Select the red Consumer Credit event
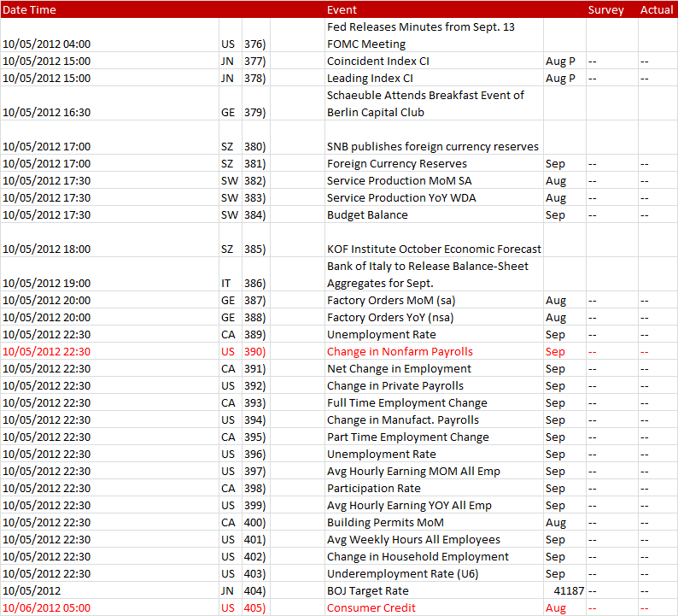678x616 pixels. (372, 608)
